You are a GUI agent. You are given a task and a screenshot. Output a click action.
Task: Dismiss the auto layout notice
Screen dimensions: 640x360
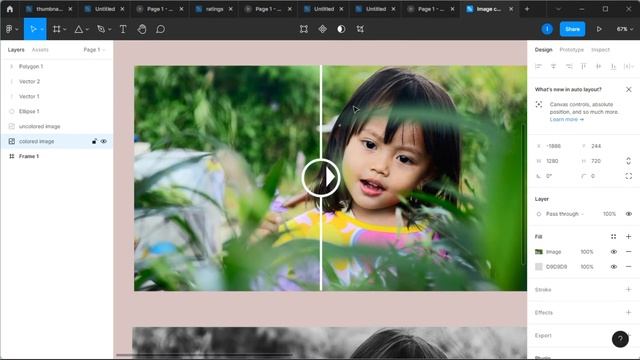click(629, 89)
